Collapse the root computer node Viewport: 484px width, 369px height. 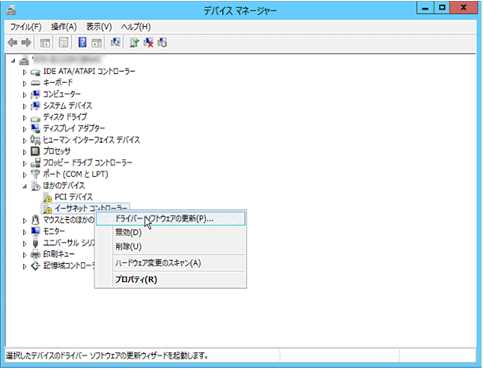click(13, 61)
